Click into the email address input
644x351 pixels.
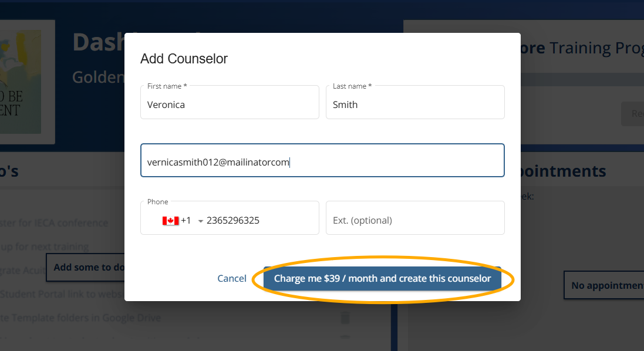322,162
